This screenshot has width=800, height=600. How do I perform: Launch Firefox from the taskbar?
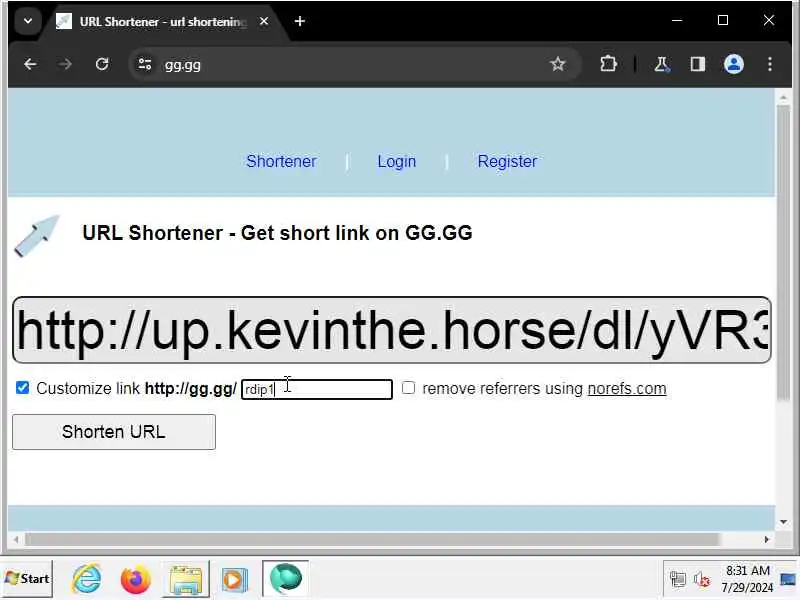[x=135, y=579]
